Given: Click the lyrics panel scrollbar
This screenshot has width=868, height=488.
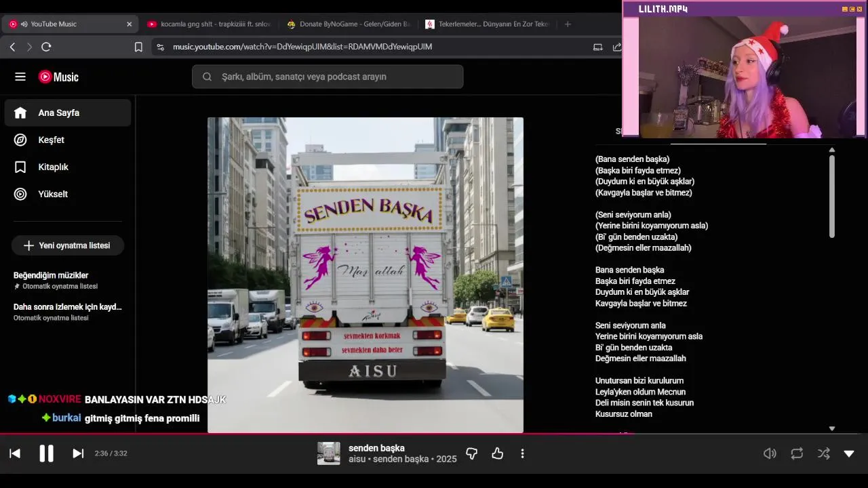Looking at the screenshot, I should (832, 197).
